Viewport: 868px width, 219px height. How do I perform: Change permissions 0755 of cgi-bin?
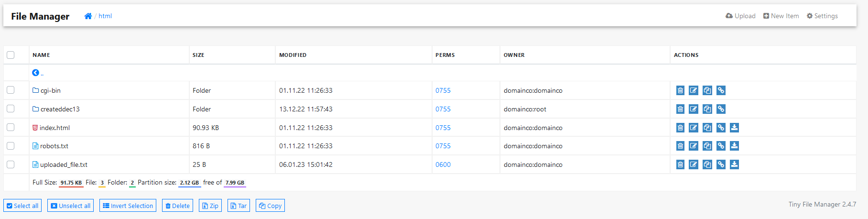tap(443, 90)
